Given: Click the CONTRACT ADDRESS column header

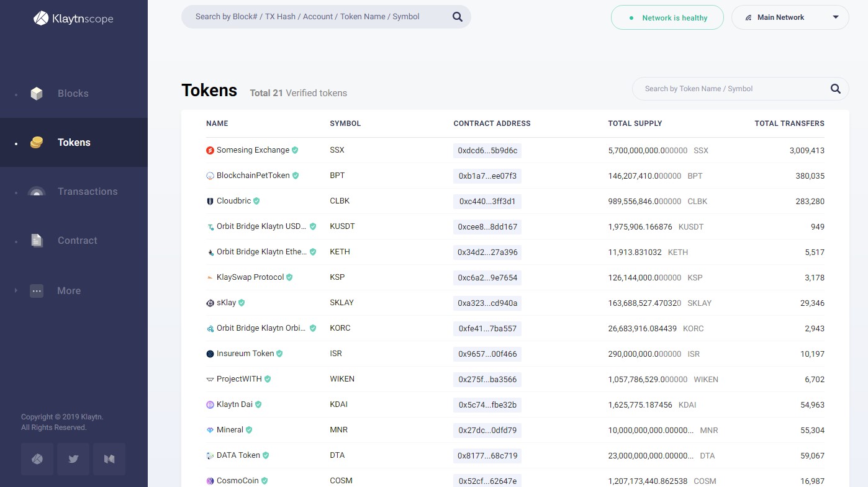Looking at the screenshot, I should point(492,123).
